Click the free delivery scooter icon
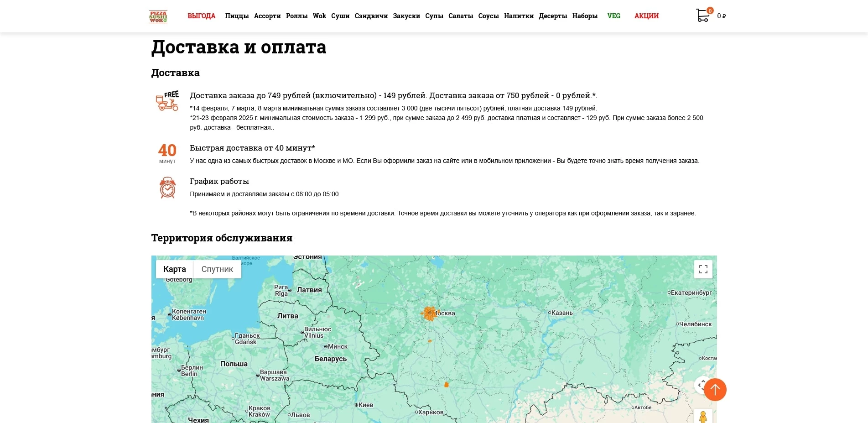 167,101
